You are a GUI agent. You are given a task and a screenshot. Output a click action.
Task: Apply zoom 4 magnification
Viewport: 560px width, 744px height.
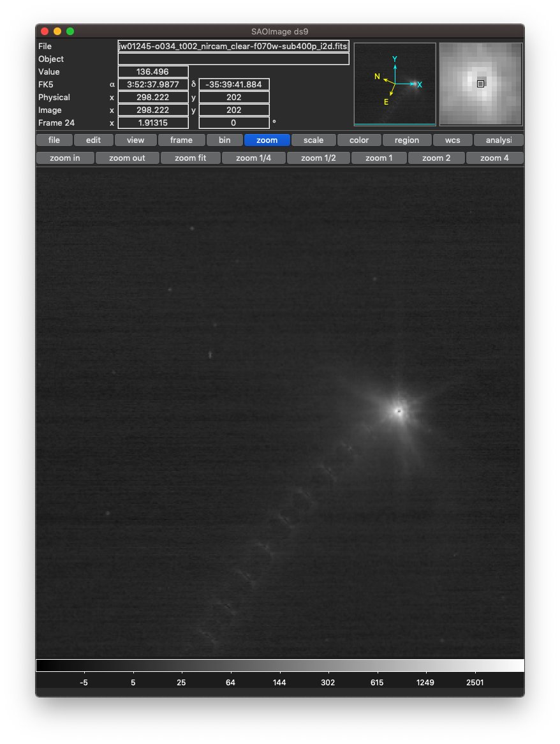[x=494, y=158]
